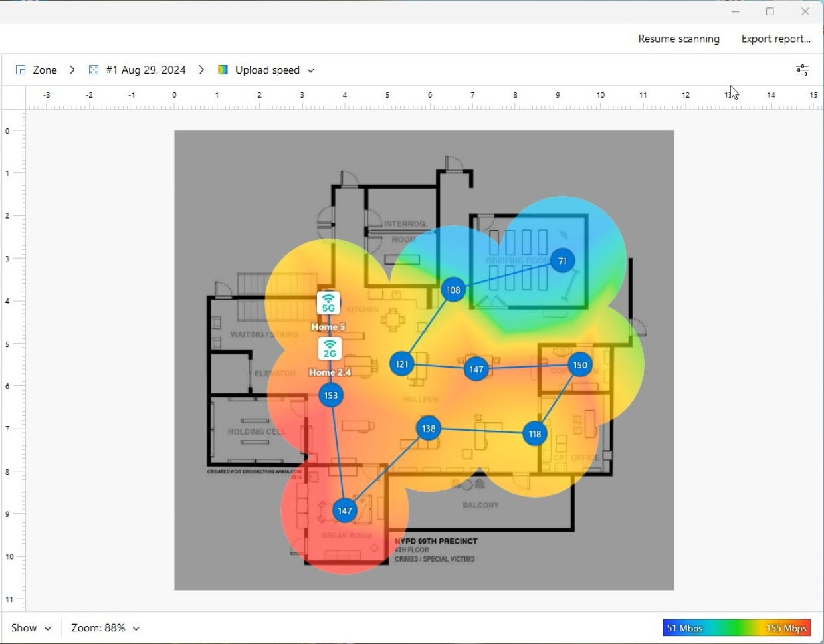Viewport: 824px width, 644px height.
Task: Select the measurement point labeled 153
Action: (331, 395)
